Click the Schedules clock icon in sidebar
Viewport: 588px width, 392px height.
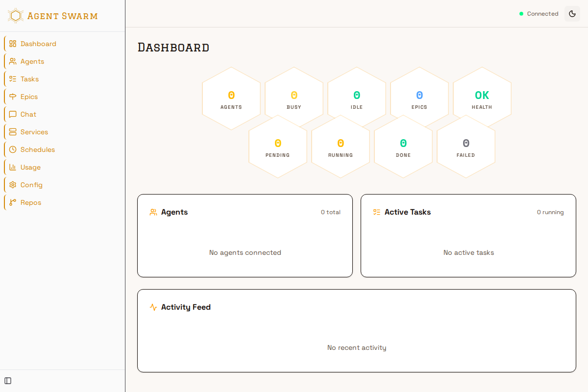13,149
